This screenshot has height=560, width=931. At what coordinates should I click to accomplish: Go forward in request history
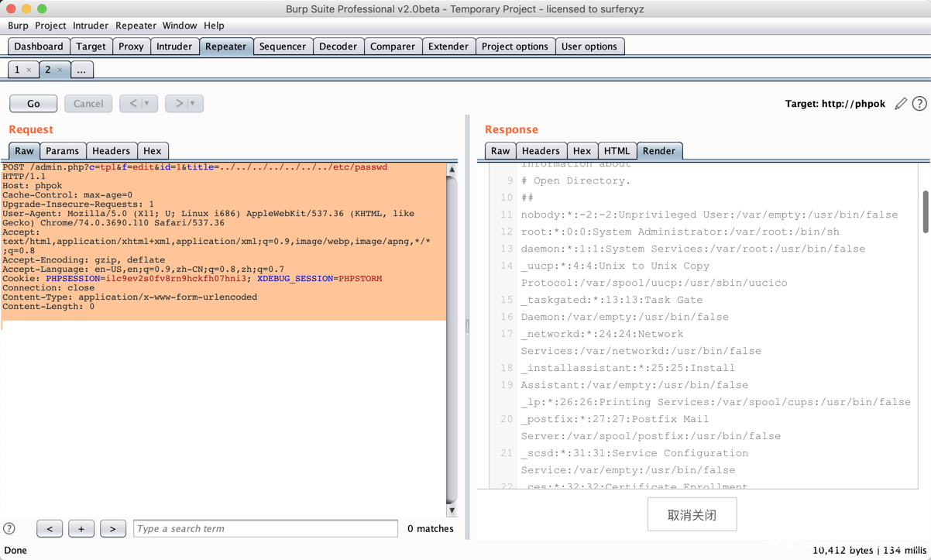(178, 104)
